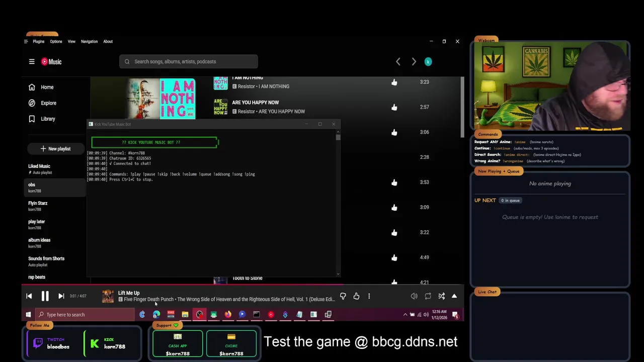Open the About menu
This screenshot has height=362, width=644.
(x=108, y=41)
